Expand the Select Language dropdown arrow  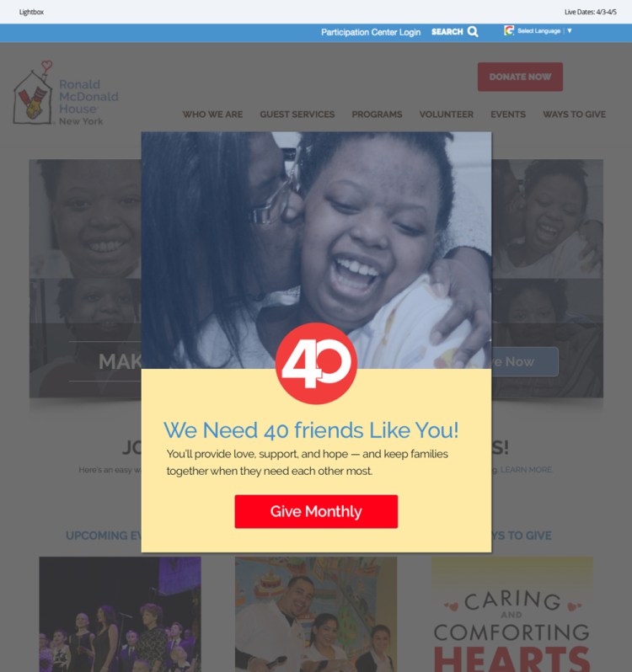click(x=570, y=30)
